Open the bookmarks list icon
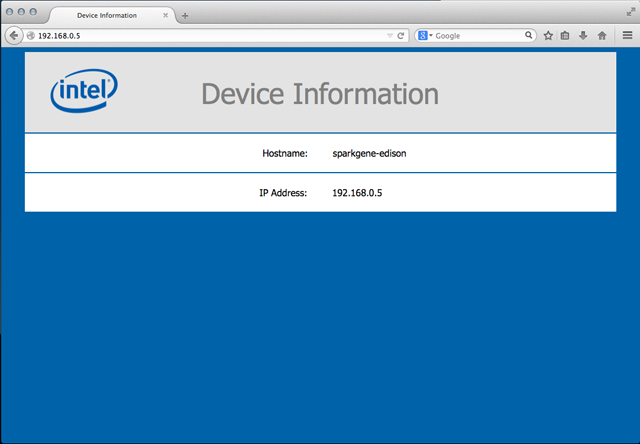 (565, 35)
